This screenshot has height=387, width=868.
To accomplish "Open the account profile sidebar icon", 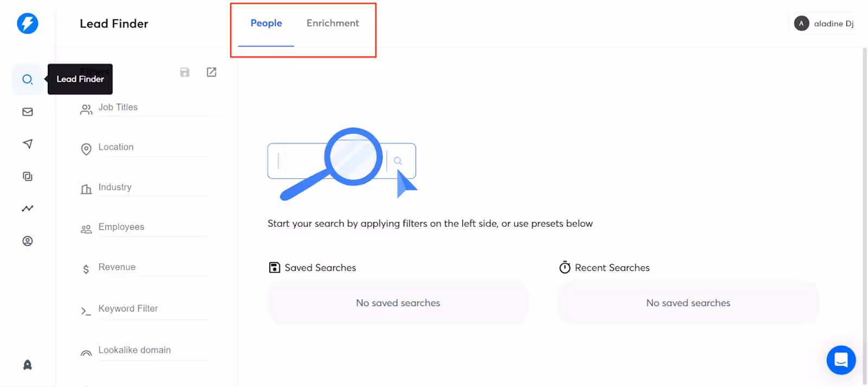I will [x=28, y=241].
